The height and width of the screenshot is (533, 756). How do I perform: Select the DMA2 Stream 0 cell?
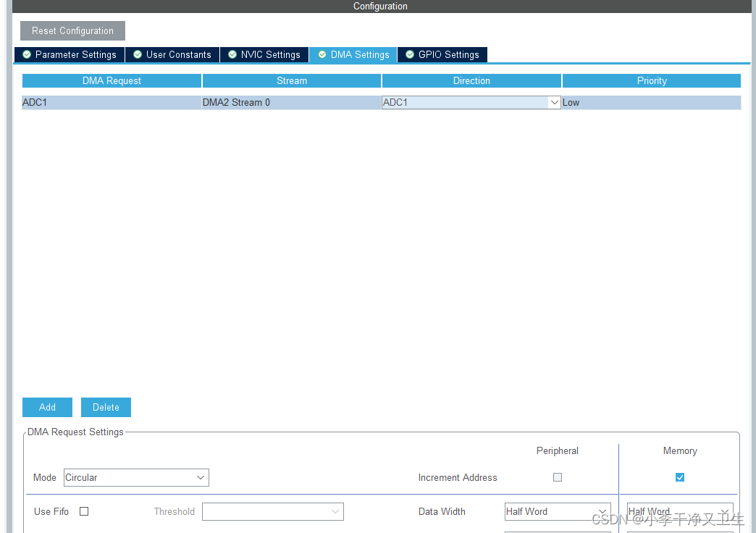[x=291, y=102]
